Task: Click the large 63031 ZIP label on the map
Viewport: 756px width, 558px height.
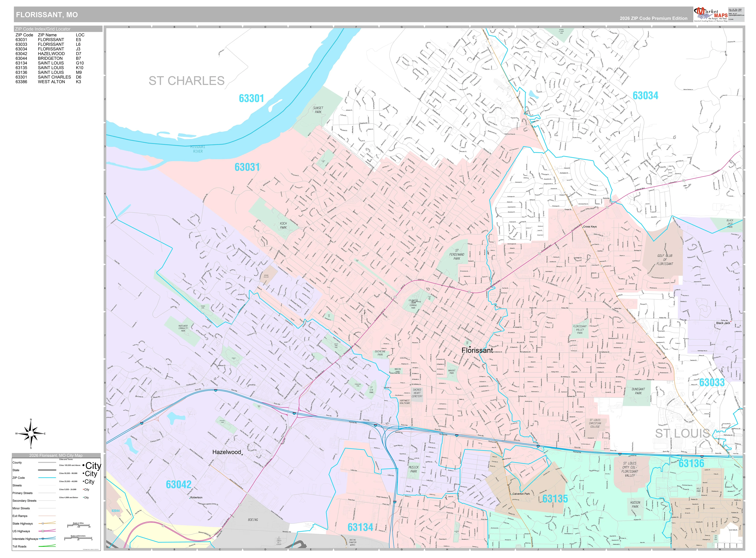Action: coord(247,167)
